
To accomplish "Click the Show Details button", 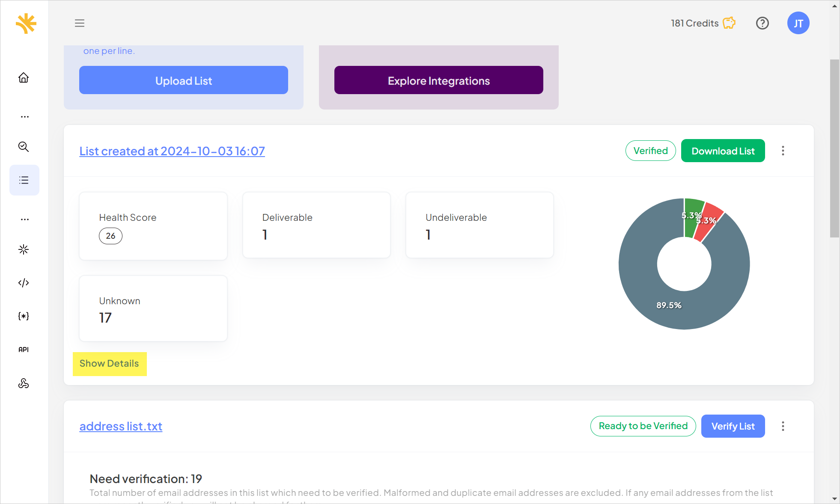I will (110, 362).
